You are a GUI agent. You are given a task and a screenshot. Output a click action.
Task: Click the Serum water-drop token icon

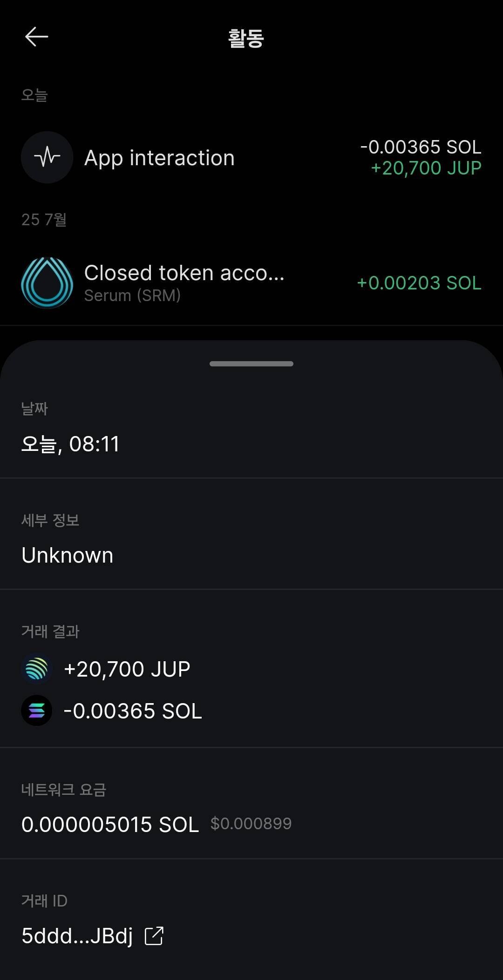tap(47, 282)
